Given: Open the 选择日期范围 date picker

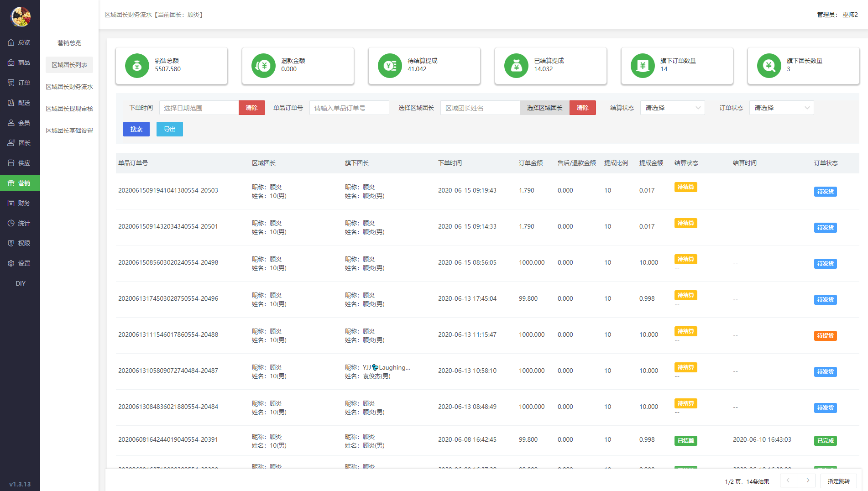Looking at the screenshot, I should (x=199, y=108).
